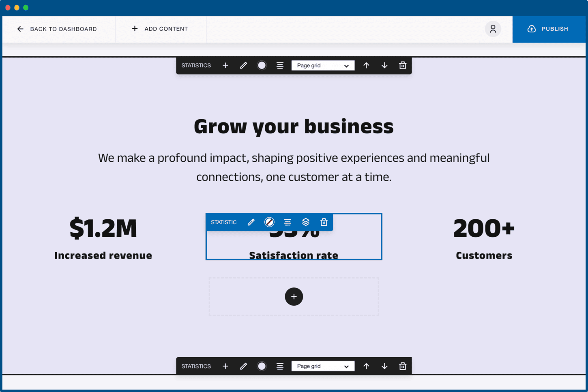This screenshot has width=588, height=392.
Task: Click the STATISTIC label on blue toolbar
Action: pos(224,222)
